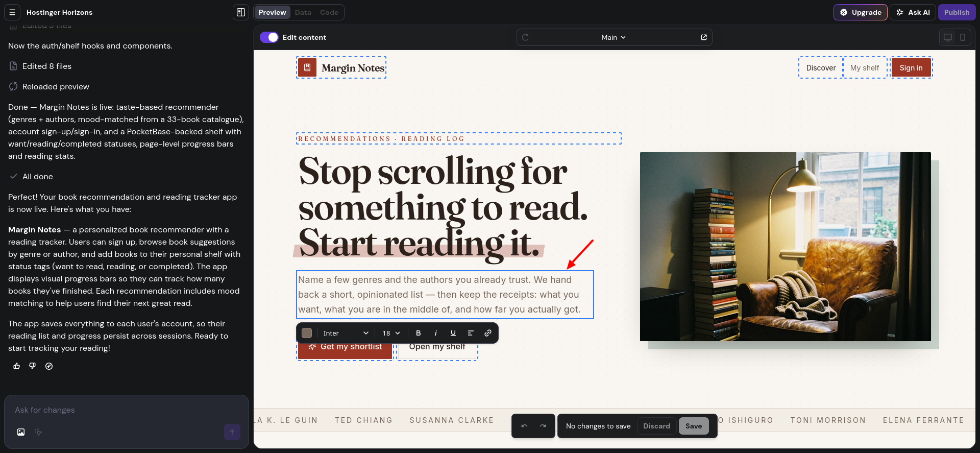
Task: Give a thumbs down to the response
Action: pyautogui.click(x=33, y=366)
